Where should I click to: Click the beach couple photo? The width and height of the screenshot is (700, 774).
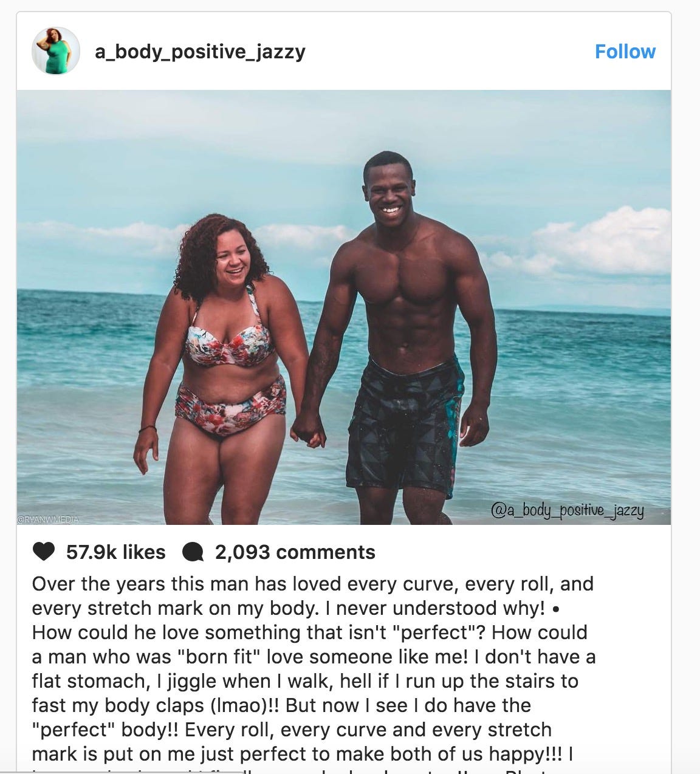(x=344, y=307)
